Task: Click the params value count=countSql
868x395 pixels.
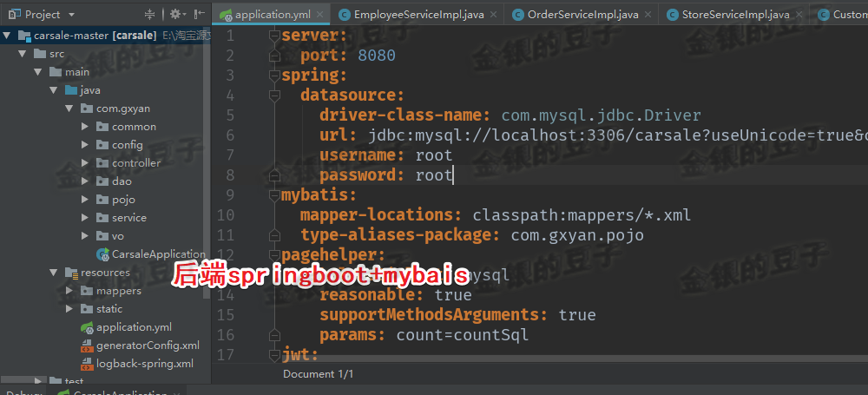Action: click(463, 334)
